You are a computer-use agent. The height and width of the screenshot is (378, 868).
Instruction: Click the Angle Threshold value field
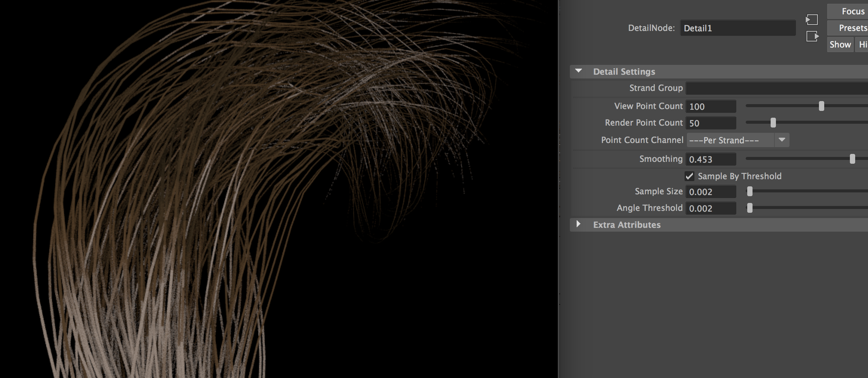711,209
